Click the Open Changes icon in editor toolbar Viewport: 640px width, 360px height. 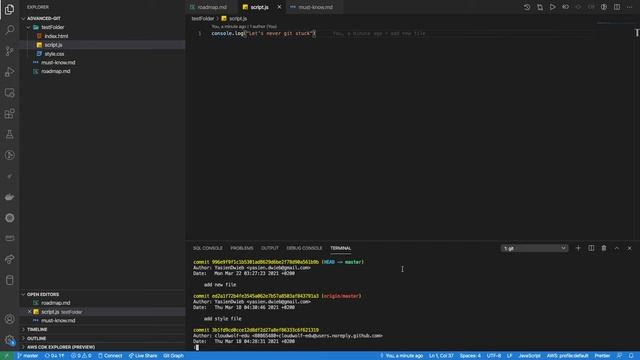click(x=540, y=7)
